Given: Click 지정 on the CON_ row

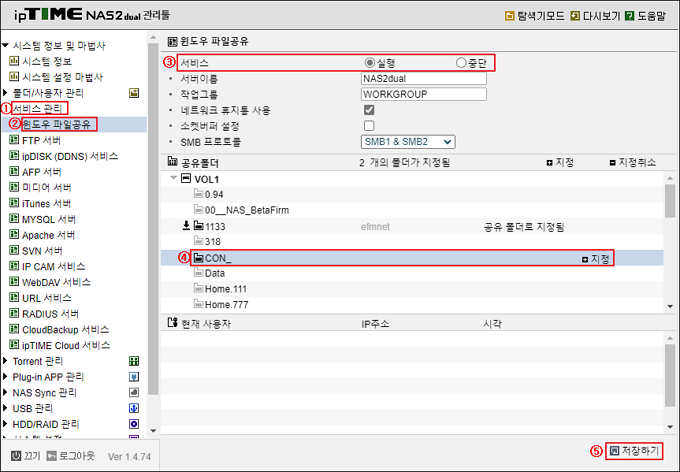Looking at the screenshot, I should pyautogui.click(x=596, y=259).
